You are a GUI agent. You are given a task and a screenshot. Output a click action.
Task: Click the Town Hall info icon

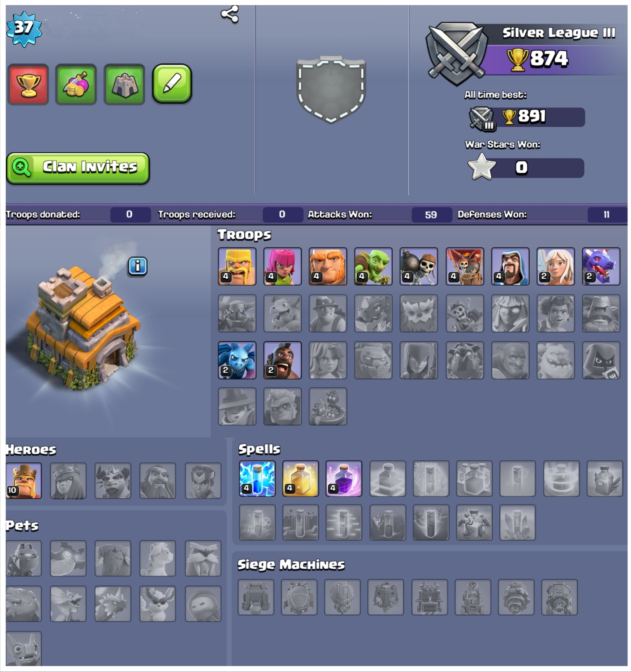pyautogui.click(x=137, y=266)
